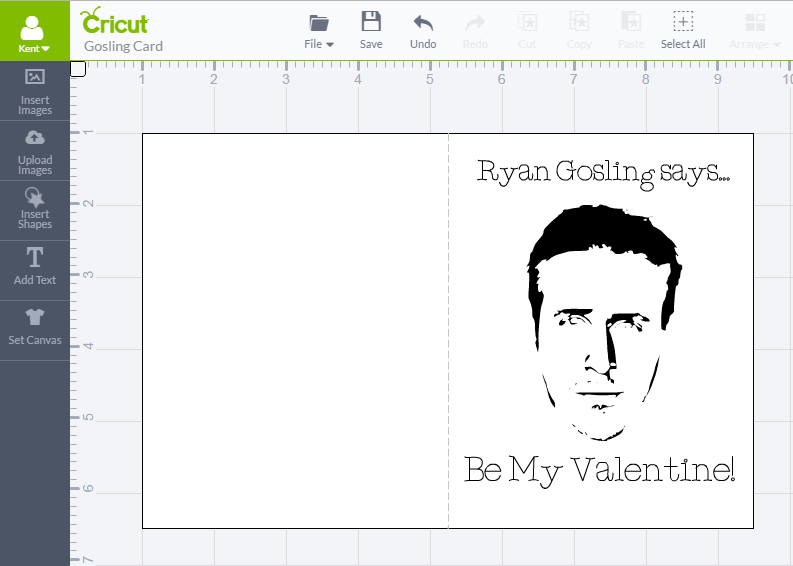793x566 pixels.
Task: Select the 'Be My Valentine!' text
Action: pyautogui.click(x=599, y=471)
